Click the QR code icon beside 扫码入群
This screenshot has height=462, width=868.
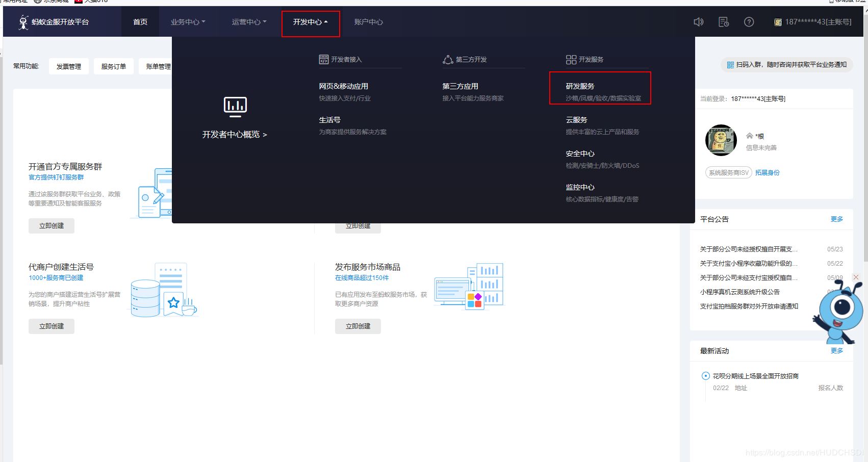point(730,65)
